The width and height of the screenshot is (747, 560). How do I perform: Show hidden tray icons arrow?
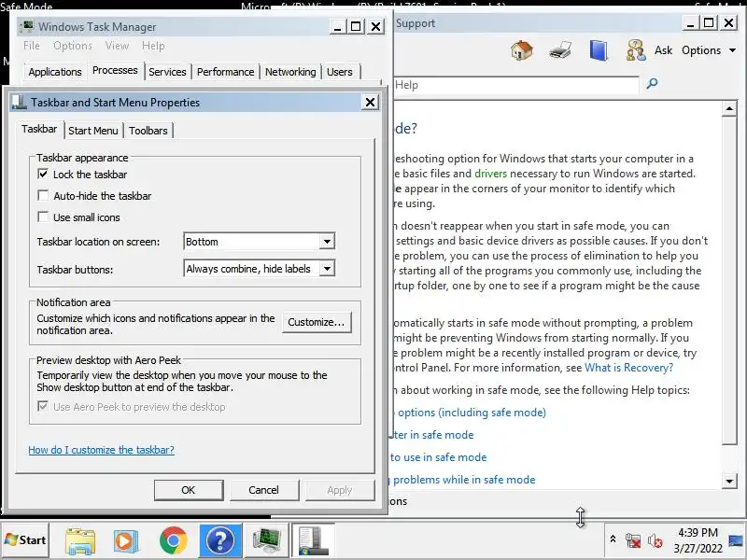613,539
